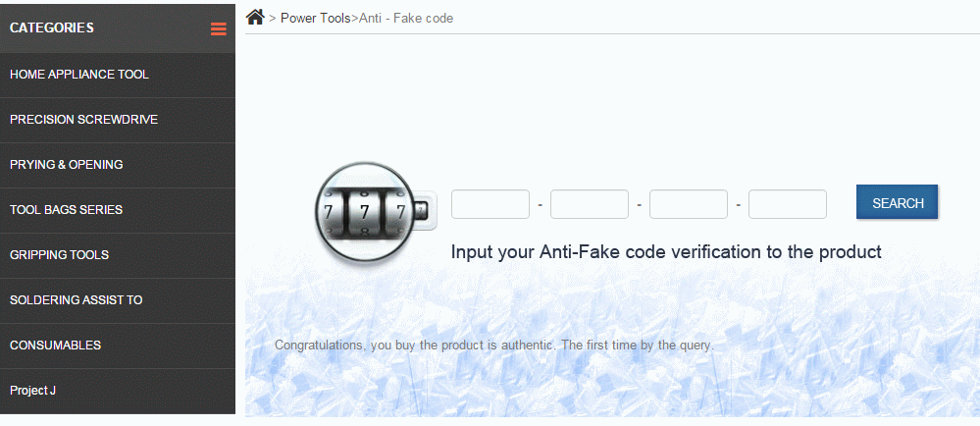Click the authentic product congratulations message

coord(493,346)
